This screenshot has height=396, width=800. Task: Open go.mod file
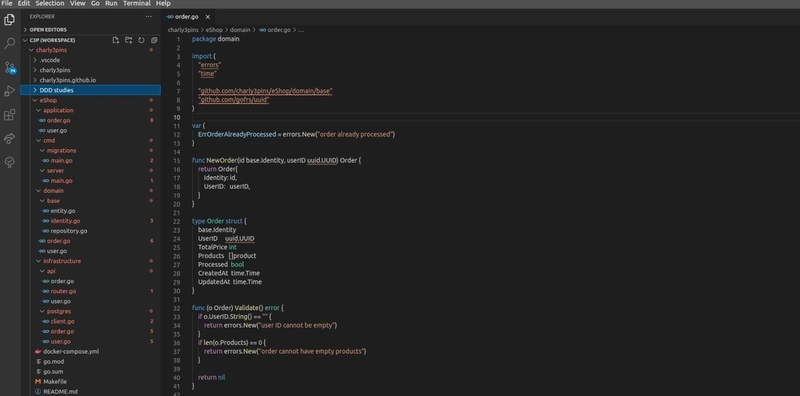[x=90, y=361]
